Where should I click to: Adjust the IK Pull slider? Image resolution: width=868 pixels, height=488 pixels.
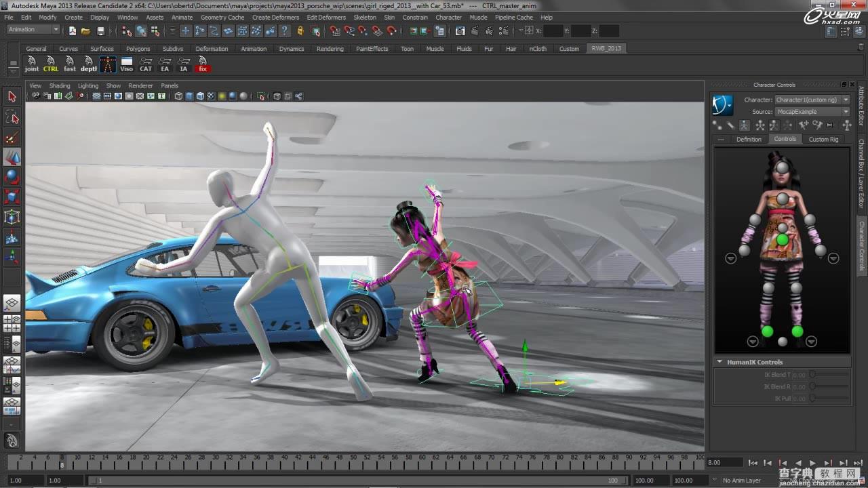coord(830,399)
